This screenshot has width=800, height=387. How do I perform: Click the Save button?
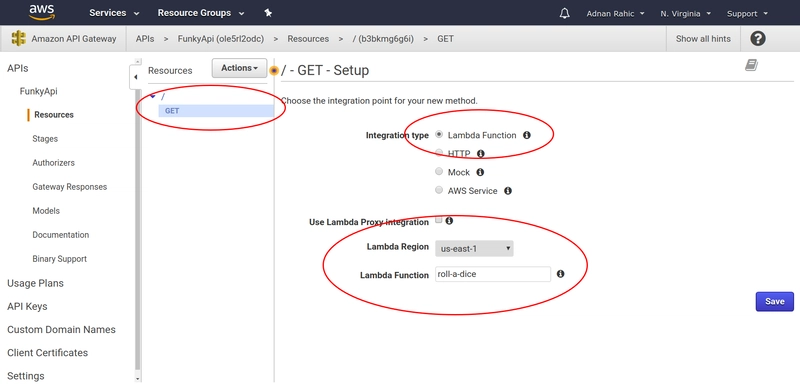point(774,301)
